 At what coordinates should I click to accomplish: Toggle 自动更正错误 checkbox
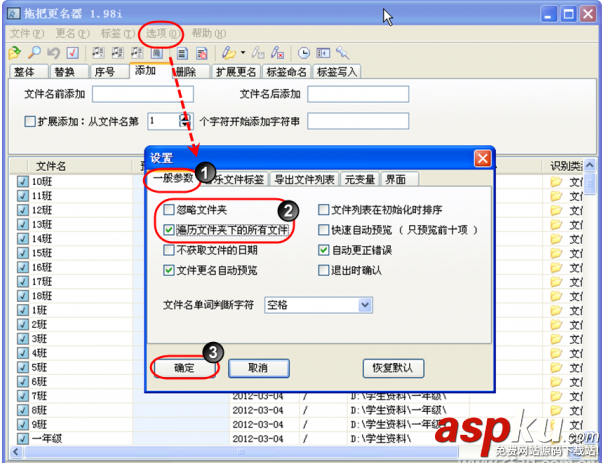click(323, 250)
